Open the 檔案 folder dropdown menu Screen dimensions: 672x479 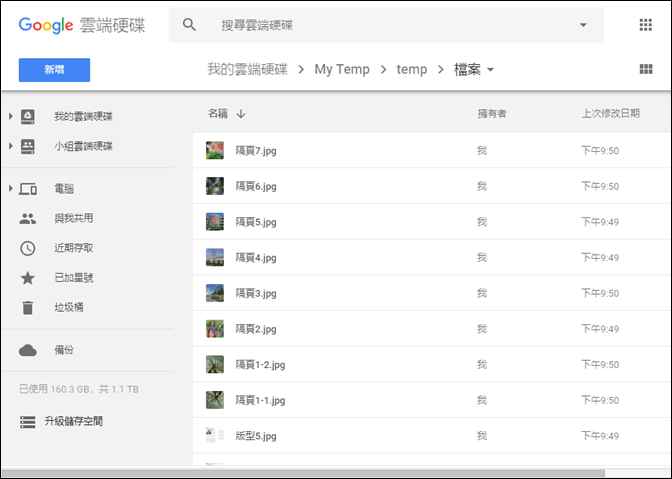click(491, 69)
